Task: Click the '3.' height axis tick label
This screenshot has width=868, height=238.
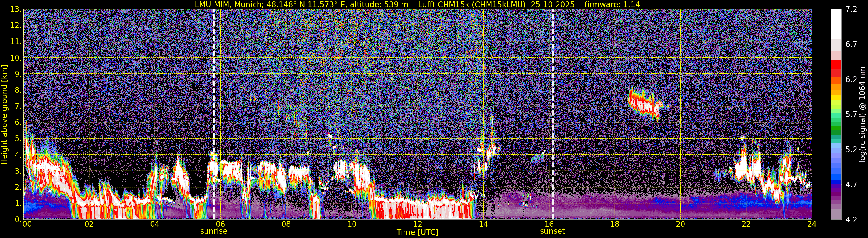Action: [x=18, y=171]
